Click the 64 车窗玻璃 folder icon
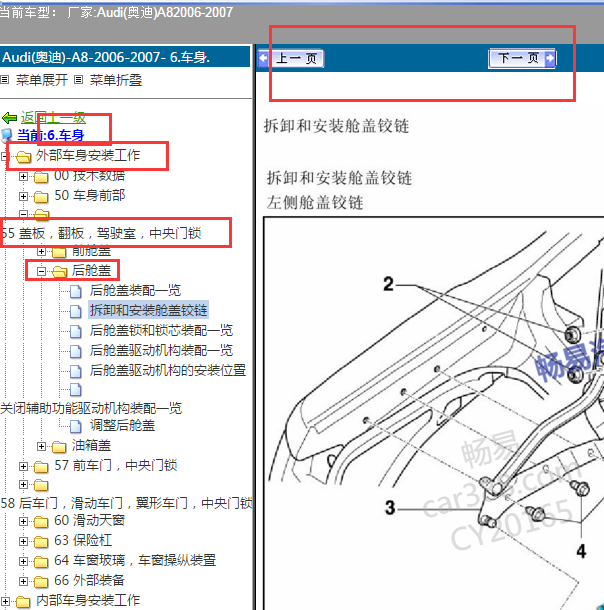This screenshot has width=604, height=610. (41, 562)
